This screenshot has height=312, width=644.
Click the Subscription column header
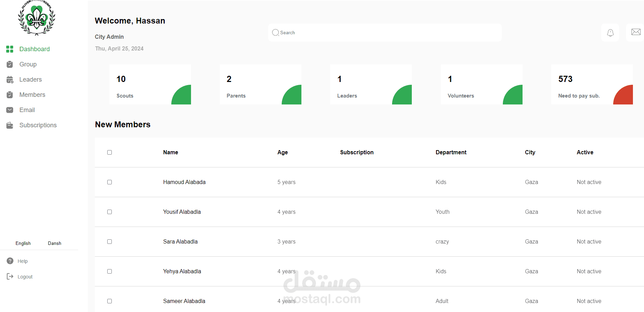coord(357,153)
